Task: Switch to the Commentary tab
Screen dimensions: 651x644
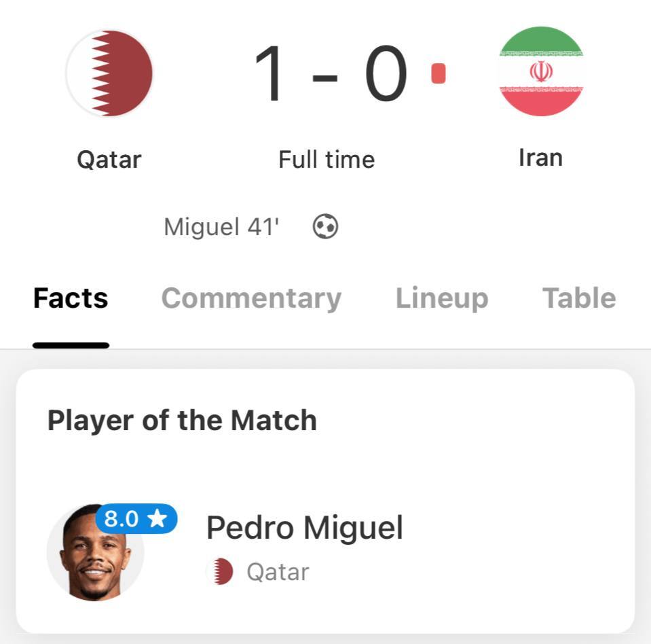Action: (x=251, y=297)
